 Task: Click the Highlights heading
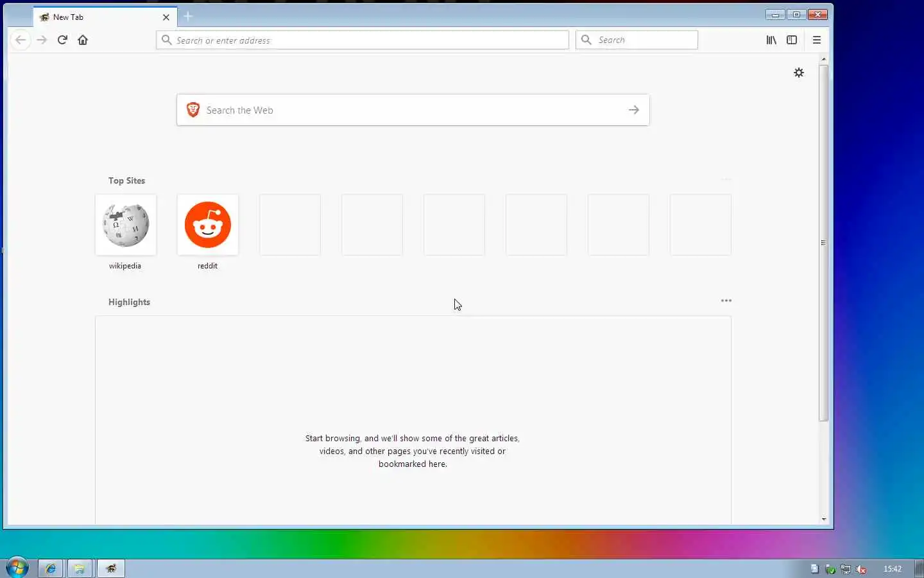[129, 302]
